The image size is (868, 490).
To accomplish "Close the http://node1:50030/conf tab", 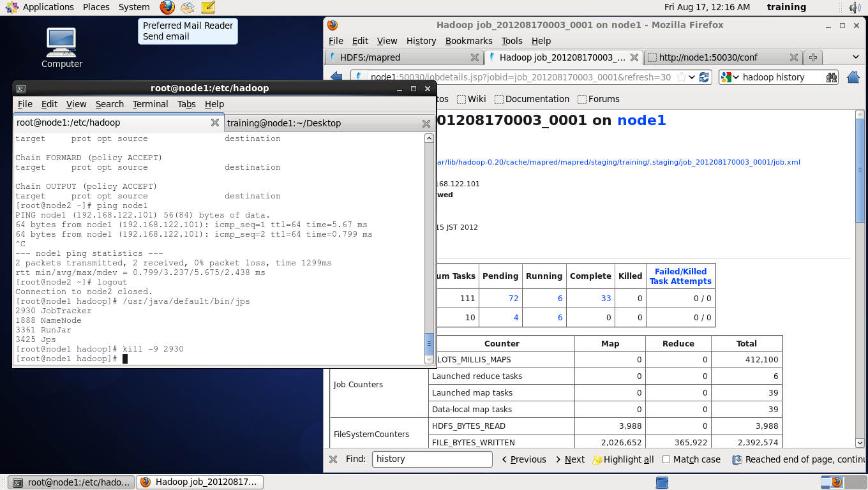I will pyautogui.click(x=794, y=57).
